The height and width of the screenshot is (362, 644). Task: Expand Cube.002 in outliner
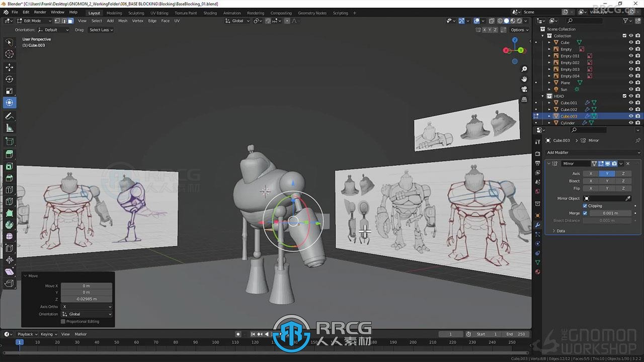549,110
